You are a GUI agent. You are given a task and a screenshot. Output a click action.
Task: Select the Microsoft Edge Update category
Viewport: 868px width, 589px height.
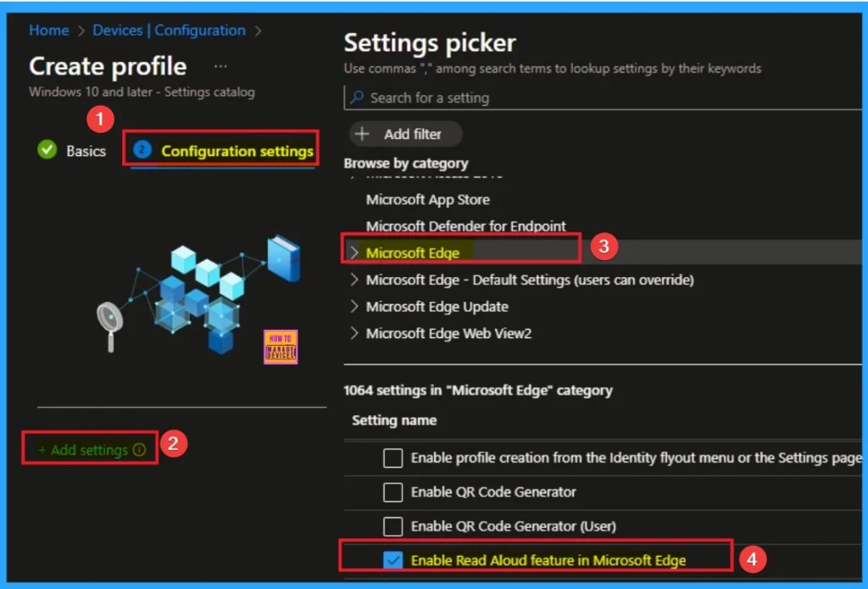pos(437,307)
